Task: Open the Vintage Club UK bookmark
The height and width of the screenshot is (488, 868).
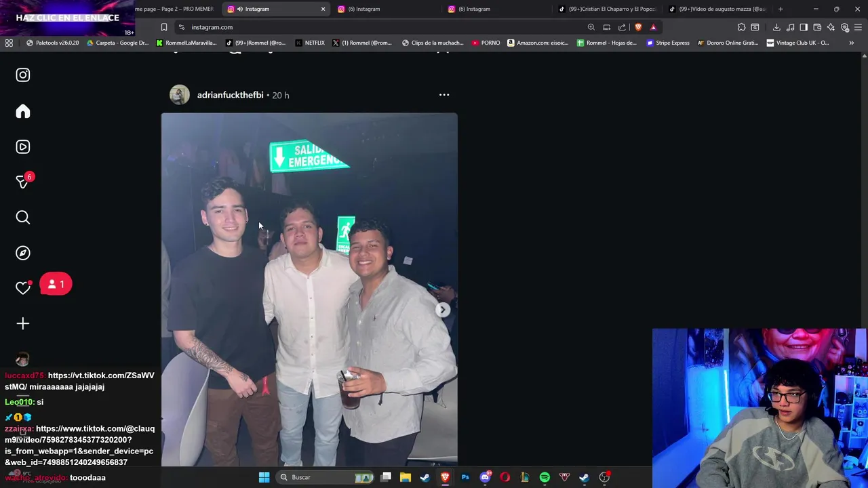Action: tap(798, 43)
